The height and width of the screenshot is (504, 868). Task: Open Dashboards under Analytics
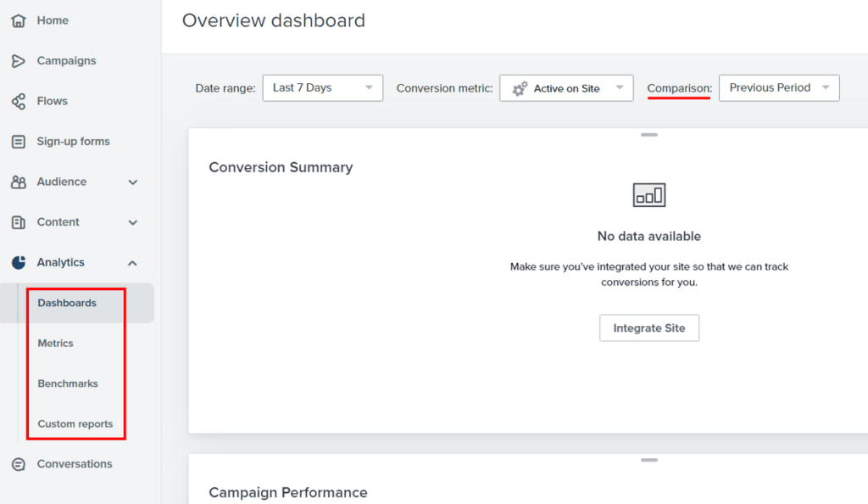click(x=67, y=303)
